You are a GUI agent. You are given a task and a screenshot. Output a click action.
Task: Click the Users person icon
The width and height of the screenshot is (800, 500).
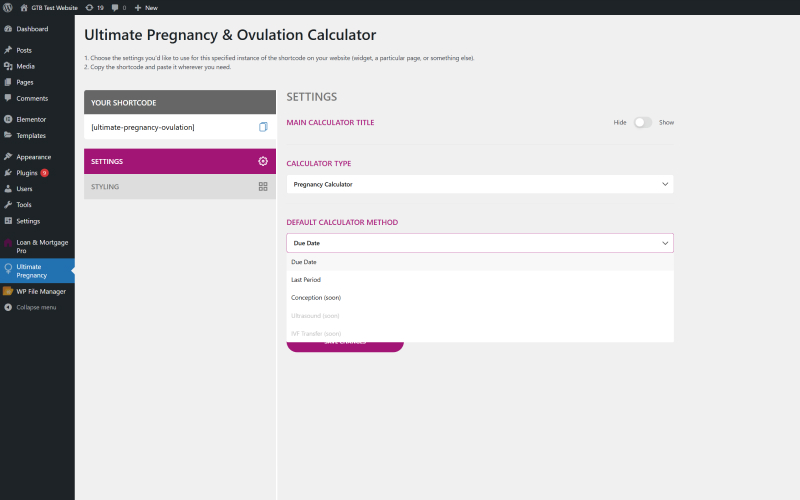[8, 189]
